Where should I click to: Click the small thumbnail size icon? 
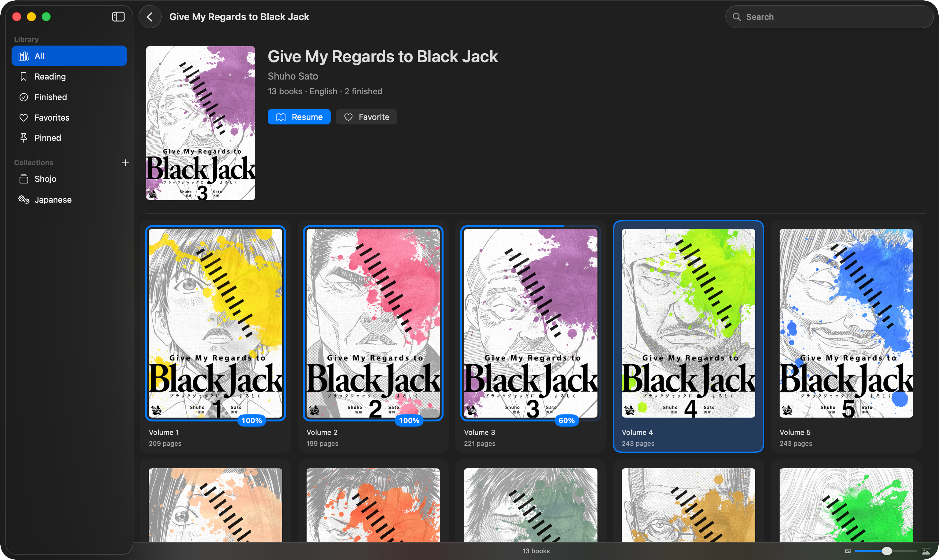pos(848,551)
